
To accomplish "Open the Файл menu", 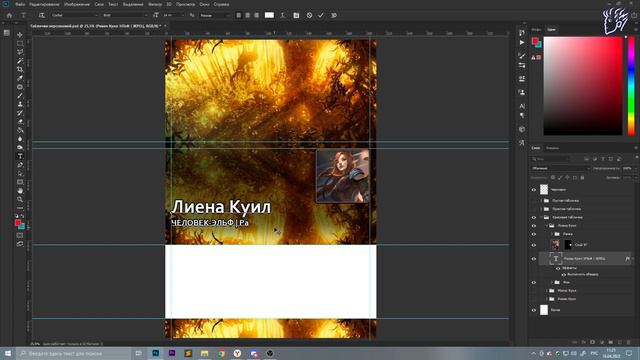I will pos(20,4).
